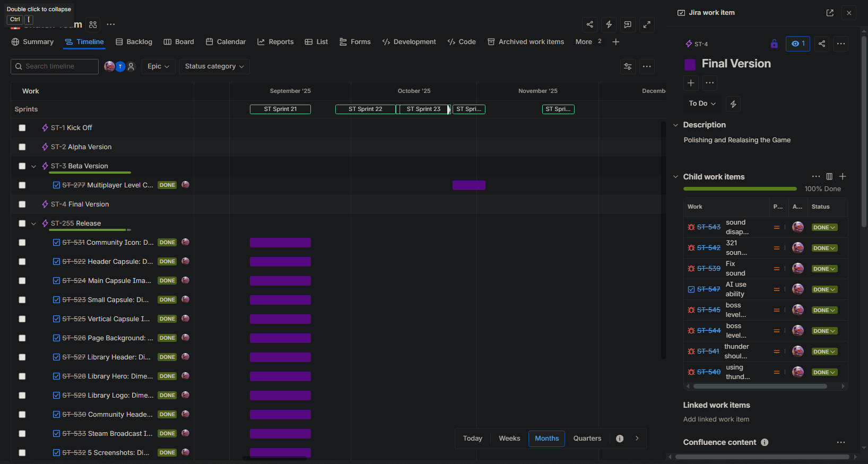Open work item in new window icon

tap(830, 13)
